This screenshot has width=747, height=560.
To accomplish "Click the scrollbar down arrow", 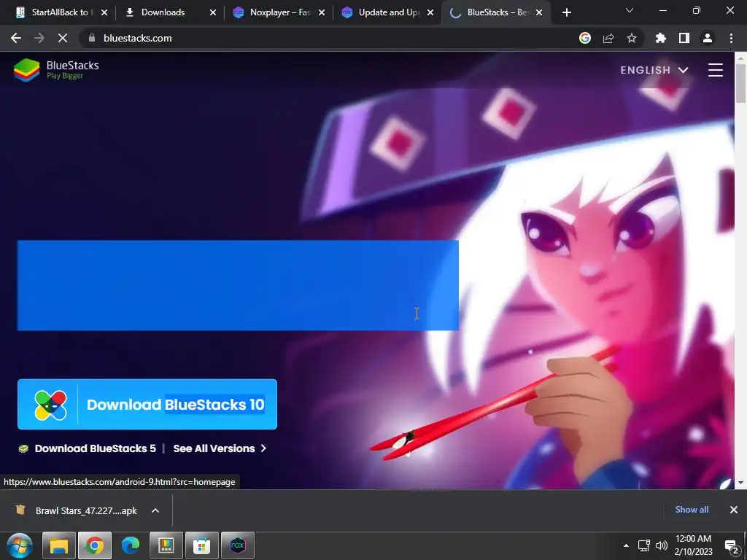I will click(740, 483).
